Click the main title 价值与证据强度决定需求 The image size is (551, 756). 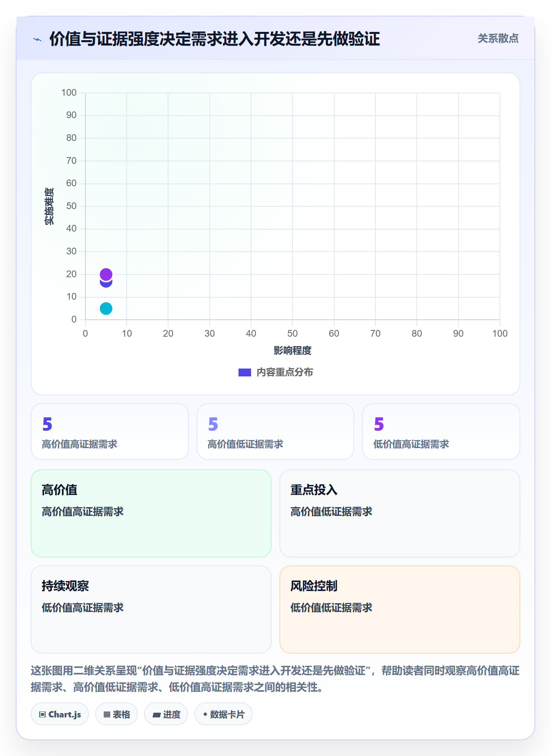point(214,39)
